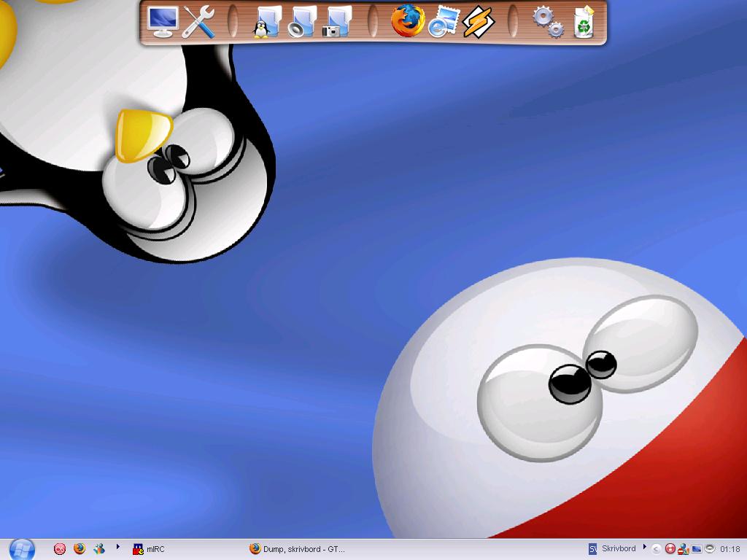
Task: Open the Skrivbord toolbar
Action: click(619, 548)
